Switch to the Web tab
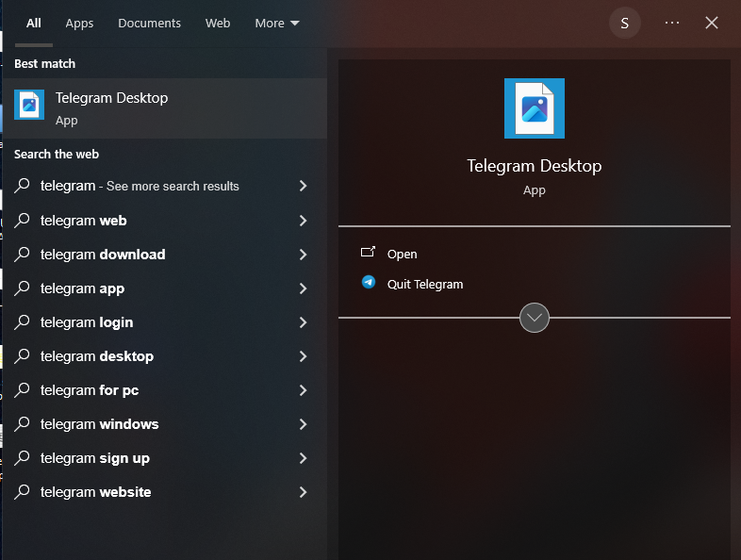The height and width of the screenshot is (560, 741). point(218,24)
